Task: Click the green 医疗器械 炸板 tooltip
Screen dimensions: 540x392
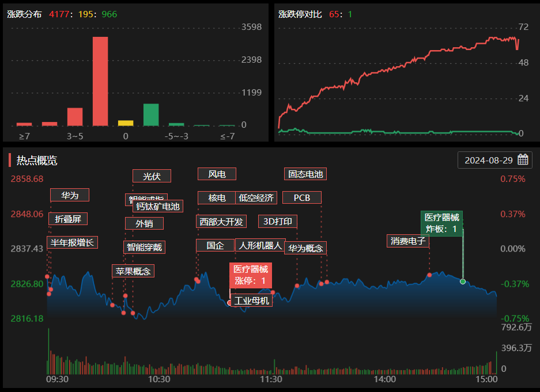Action: coord(441,223)
